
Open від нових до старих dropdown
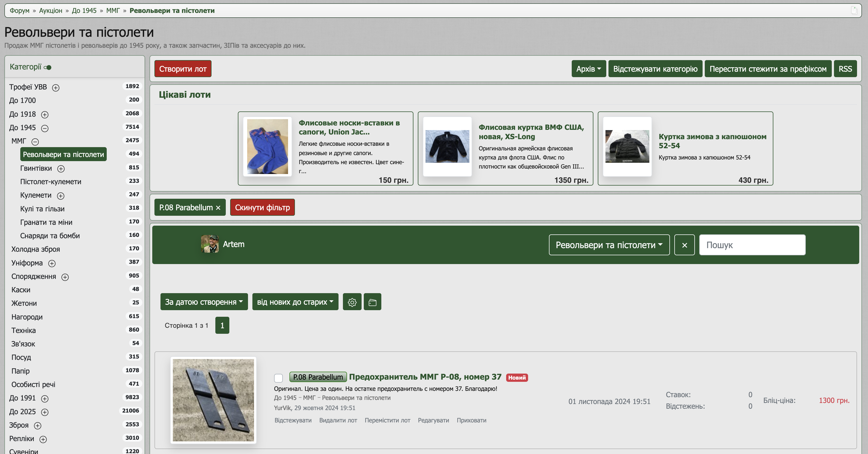coord(295,302)
